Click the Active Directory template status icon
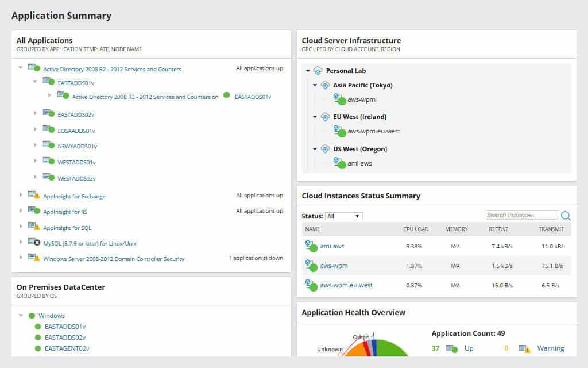The height and width of the screenshot is (368, 588). [34, 68]
